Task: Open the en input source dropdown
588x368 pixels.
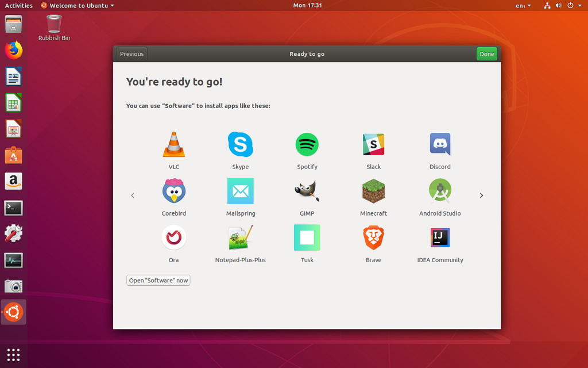Action: [523, 5]
